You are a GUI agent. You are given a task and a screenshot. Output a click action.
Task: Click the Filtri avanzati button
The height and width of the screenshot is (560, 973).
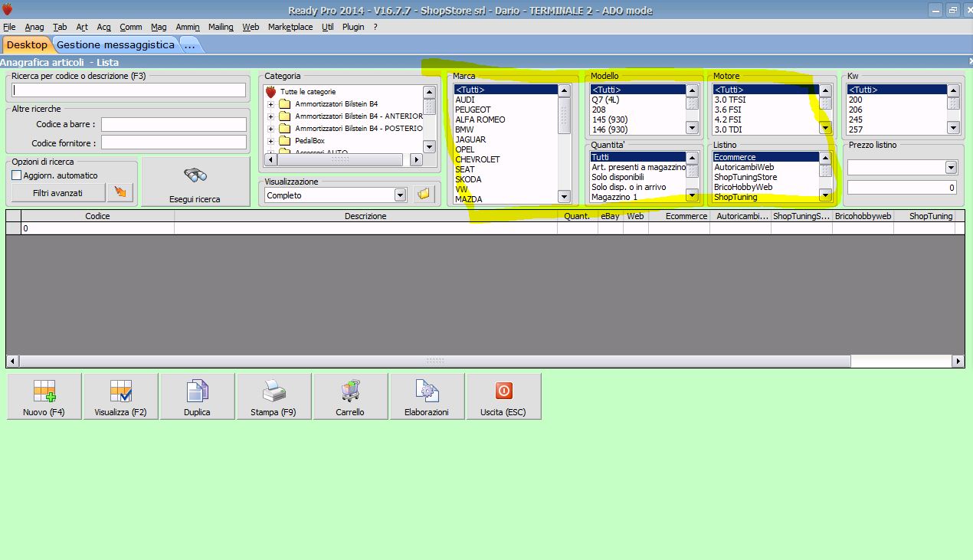[57, 193]
